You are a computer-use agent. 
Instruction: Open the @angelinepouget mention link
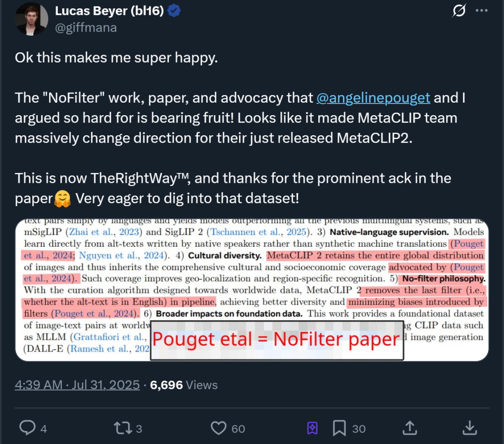[373, 97]
